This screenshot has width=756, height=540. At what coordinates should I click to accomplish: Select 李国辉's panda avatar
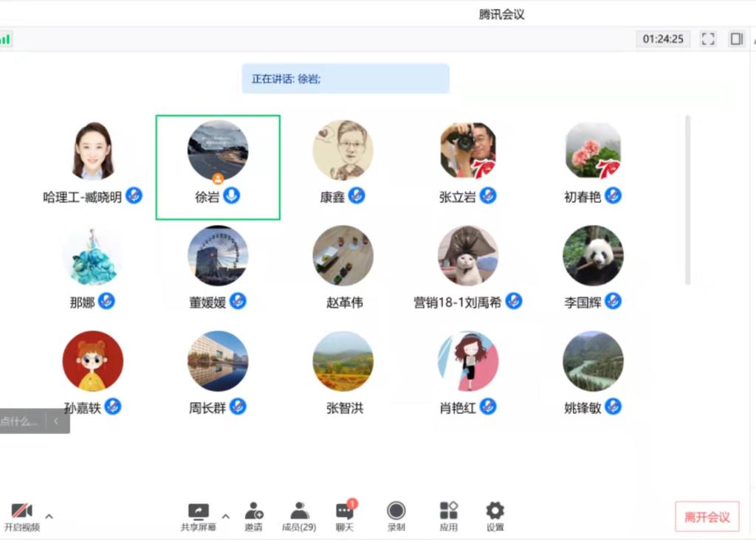tap(593, 256)
